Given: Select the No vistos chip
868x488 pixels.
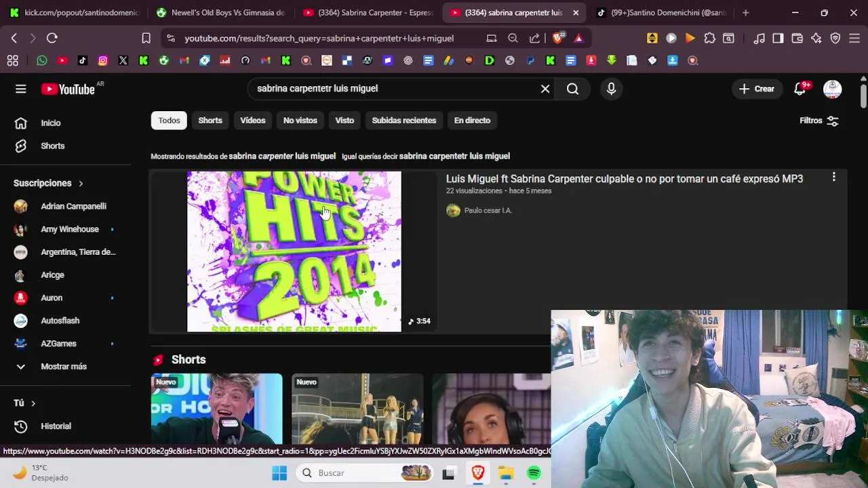Looking at the screenshot, I should [300, 121].
